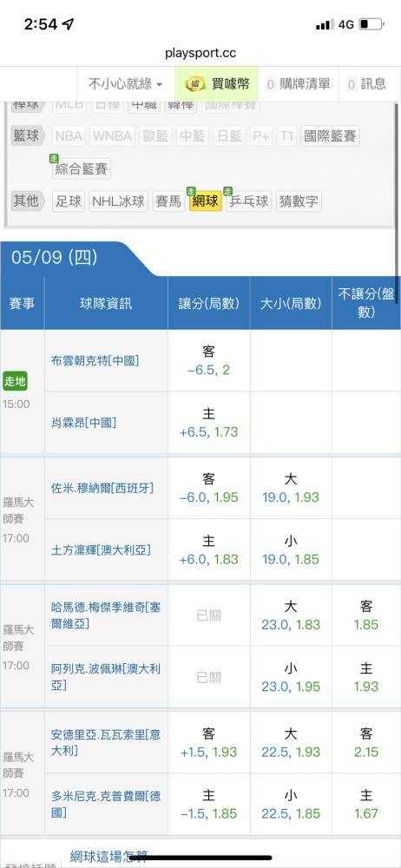401x868 pixels.
Task: Select 足球 category
Action: coord(68,201)
